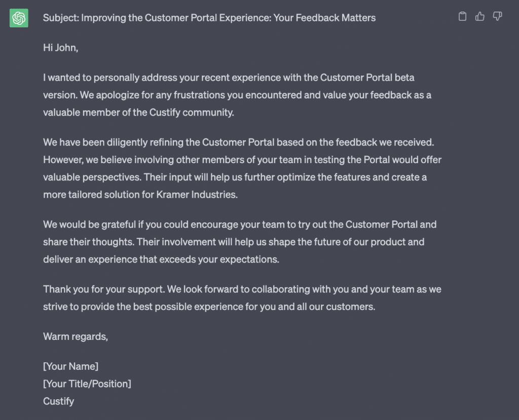Copy the response with the clipboard icon
This screenshot has height=420, width=519.
pyautogui.click(x=462, y=16)
